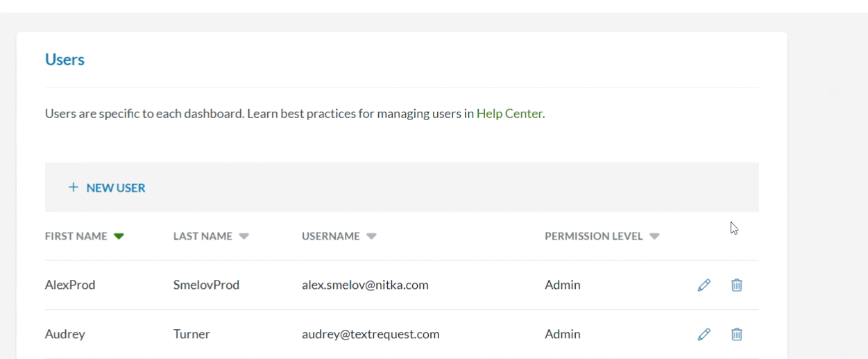Click the PERMISSION LEVEL column header text
The height and width of the screenshot is (359, 868).
594,236
